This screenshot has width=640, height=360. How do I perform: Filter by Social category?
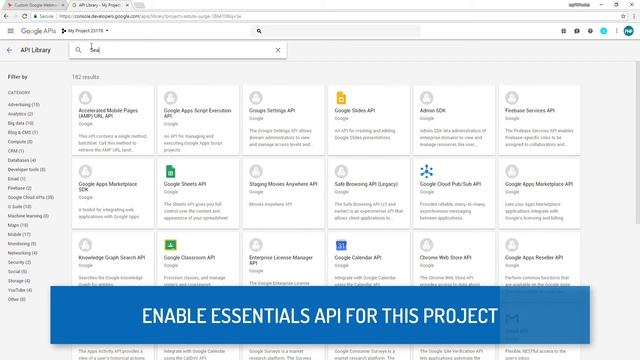point(17,271)
